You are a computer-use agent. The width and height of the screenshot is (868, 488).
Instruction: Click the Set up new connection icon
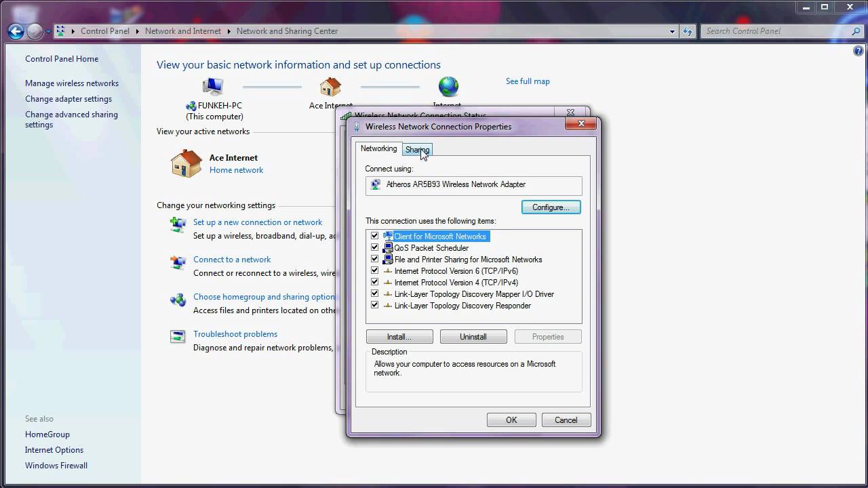pos(178,225)
